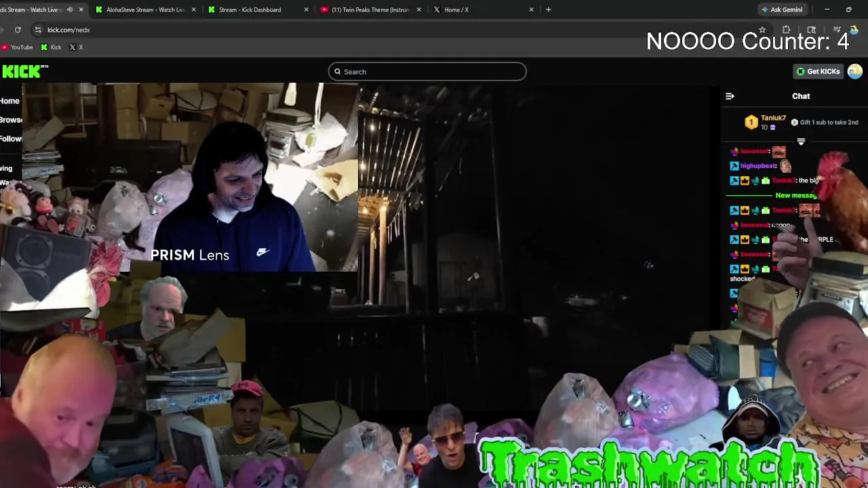Close the AlohaSteve Stream tab
This screenshot has width=868, height=488.
pos(194,9)
